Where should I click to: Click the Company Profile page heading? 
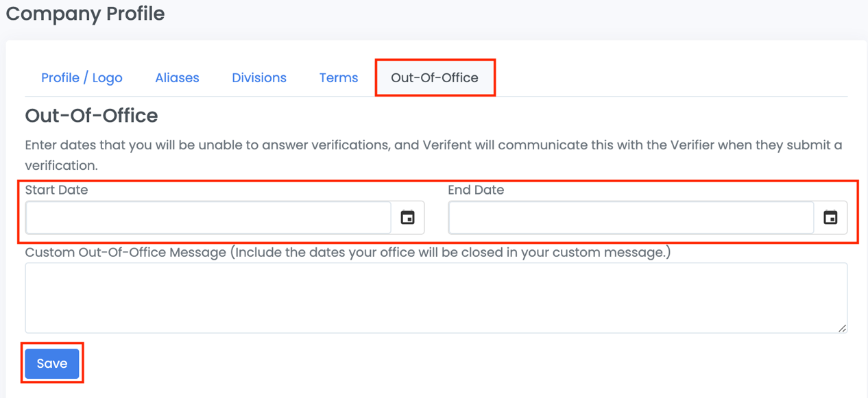point(85,14)
